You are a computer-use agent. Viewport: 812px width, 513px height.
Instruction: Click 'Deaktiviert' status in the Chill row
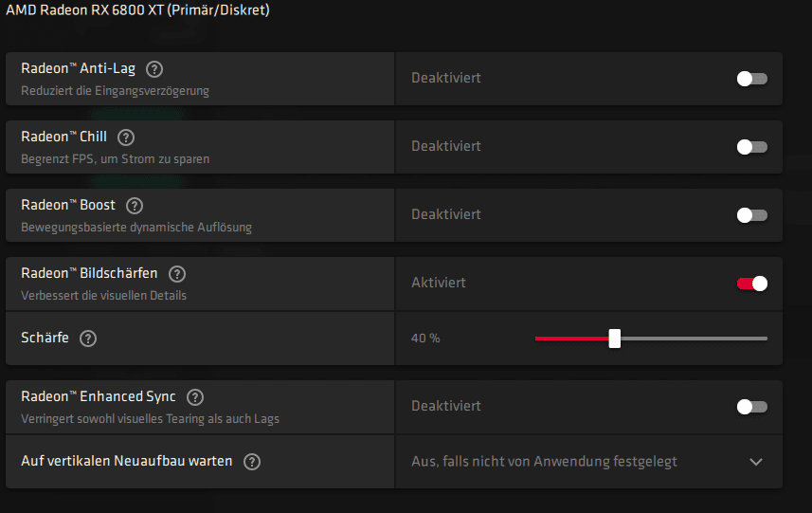click(x=446, y=147)
